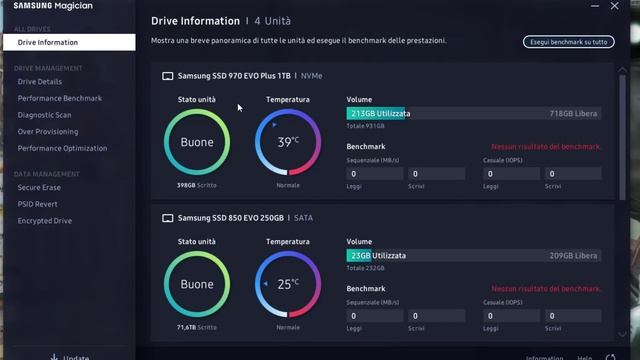The width and height of the screenshot is (640, 360).
Task: Click the Samsung SSD 970 EVO Plus 1TB title
Action: [234, 76]
